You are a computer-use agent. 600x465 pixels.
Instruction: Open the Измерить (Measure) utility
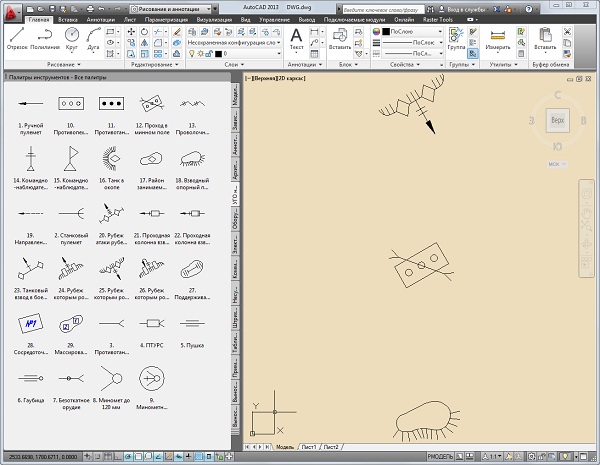[496, 38]
